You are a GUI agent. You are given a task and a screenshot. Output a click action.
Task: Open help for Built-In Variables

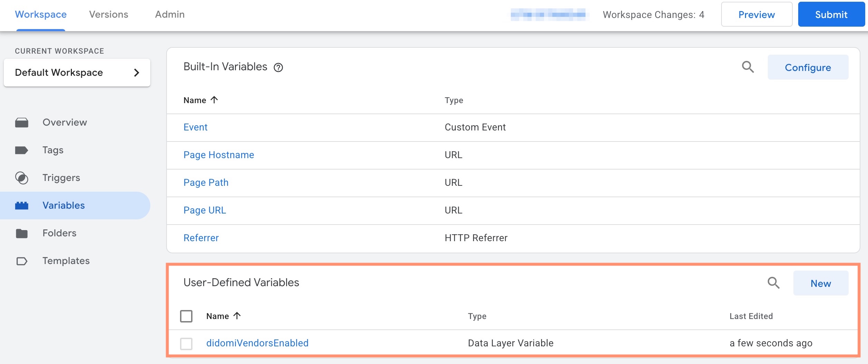click(278, 67)
